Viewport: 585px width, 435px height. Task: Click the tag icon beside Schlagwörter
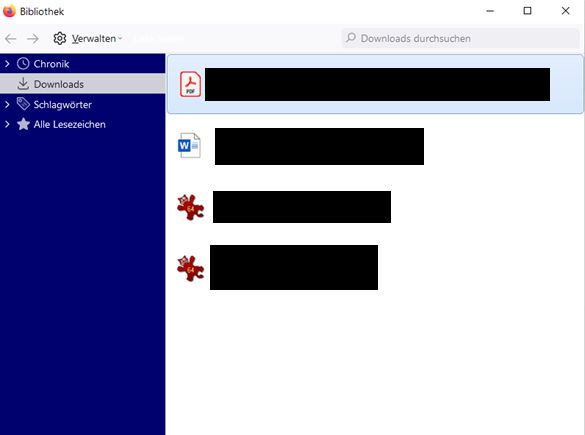[x=23, y=104]
